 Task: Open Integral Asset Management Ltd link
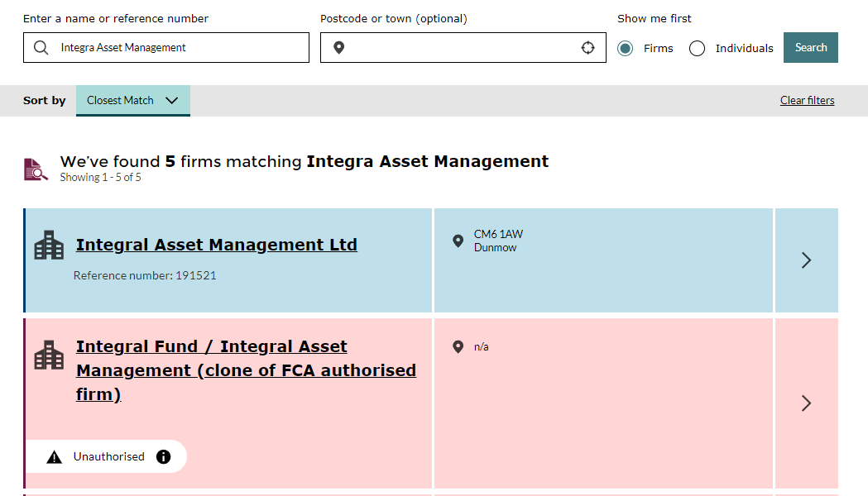217,245
